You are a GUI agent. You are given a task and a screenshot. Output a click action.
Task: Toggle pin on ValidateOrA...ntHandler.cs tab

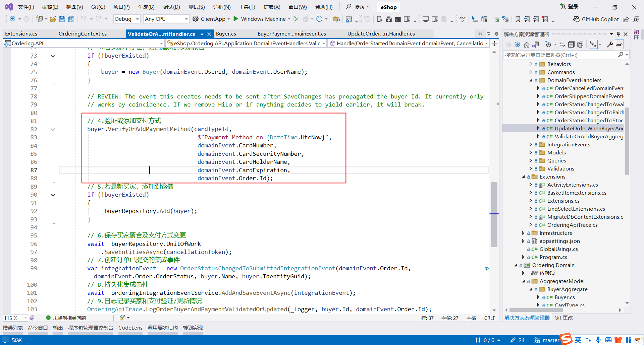pyautogui.click(x=201, y=34)
